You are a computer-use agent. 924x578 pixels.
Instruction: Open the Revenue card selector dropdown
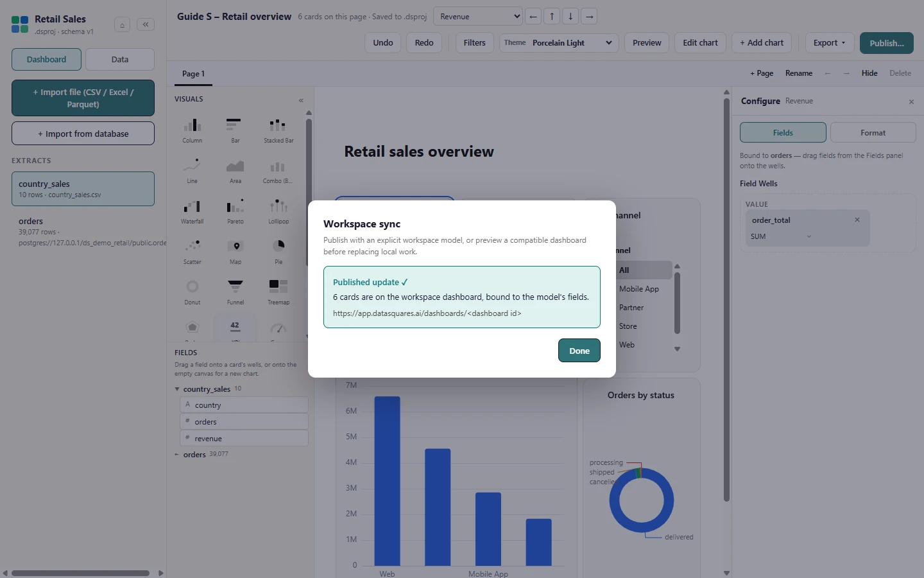(x=478, y=17)
